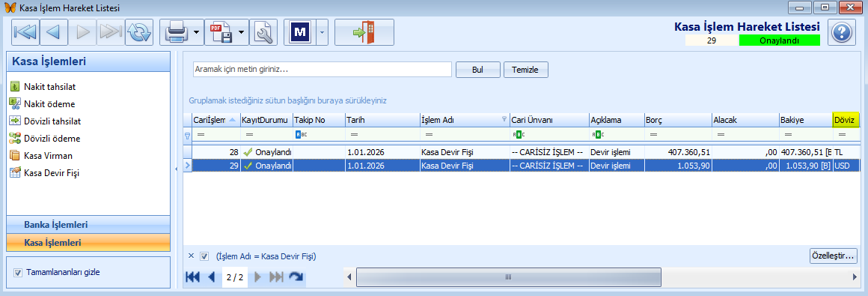Go to first page in grid navigator

[192, 277]
